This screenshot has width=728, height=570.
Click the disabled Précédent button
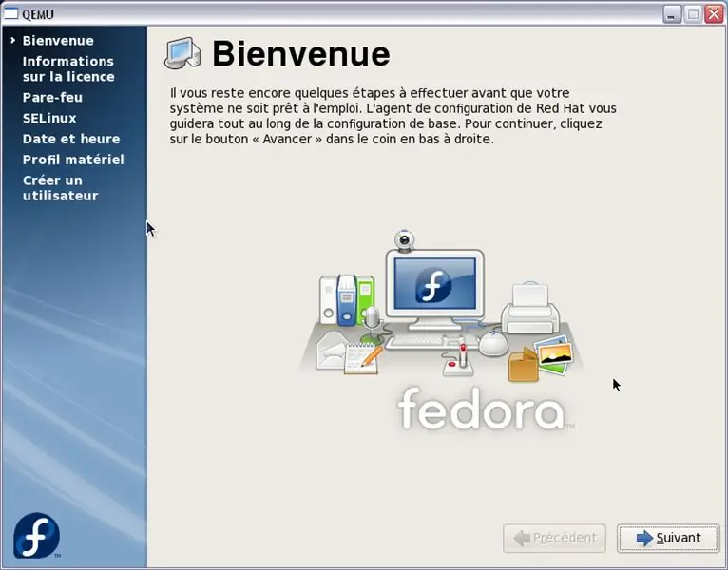pos(554,538)
